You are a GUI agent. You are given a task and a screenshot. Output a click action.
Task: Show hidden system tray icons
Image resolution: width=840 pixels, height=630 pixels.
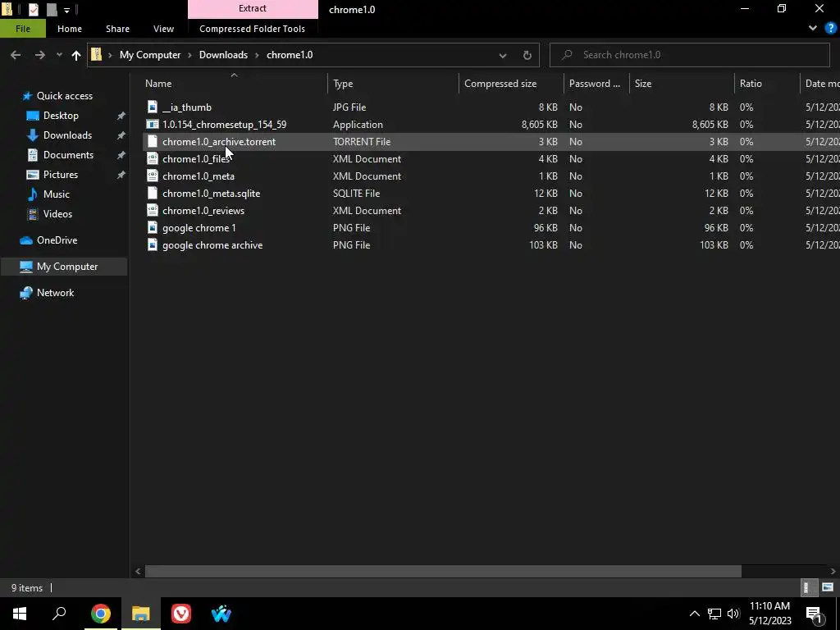tap(694, 614)
